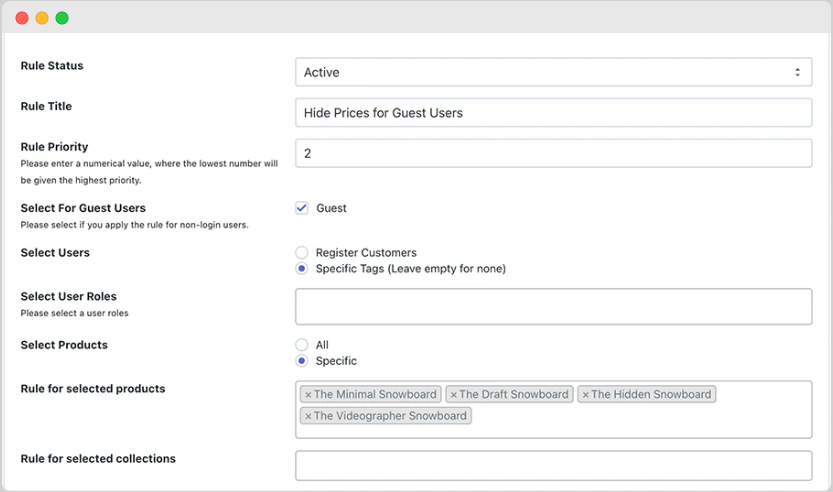Remove The Minimal Snowboard tag
The image size is (833, 492).
308,395
